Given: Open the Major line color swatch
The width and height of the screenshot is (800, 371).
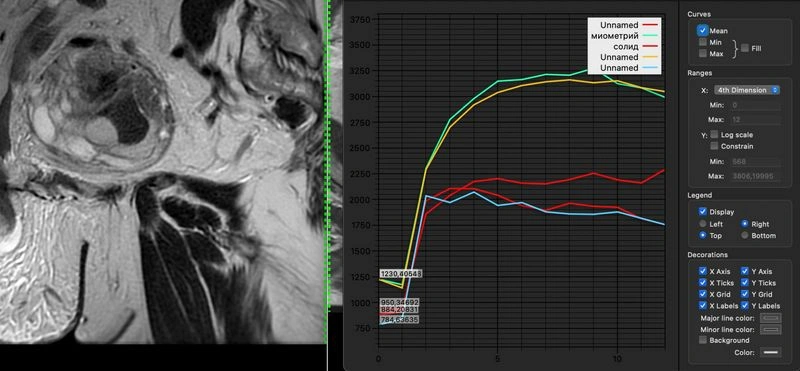Looking at the screenshot, I should point(770,318).
